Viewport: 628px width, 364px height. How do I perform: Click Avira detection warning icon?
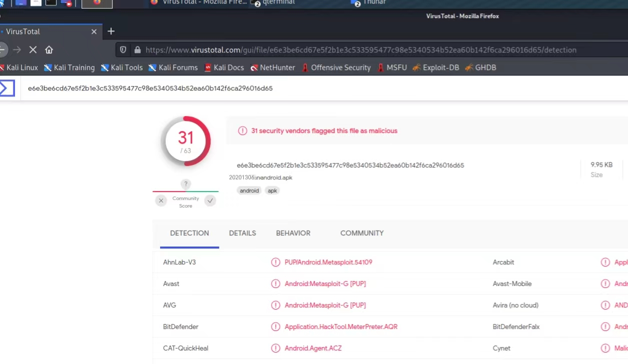[605, 305]
